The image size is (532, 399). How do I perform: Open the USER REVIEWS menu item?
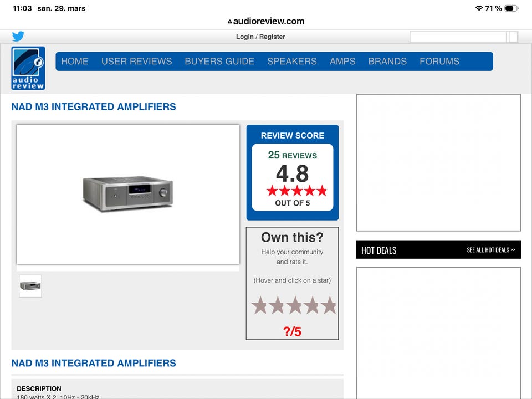[137, 62]
